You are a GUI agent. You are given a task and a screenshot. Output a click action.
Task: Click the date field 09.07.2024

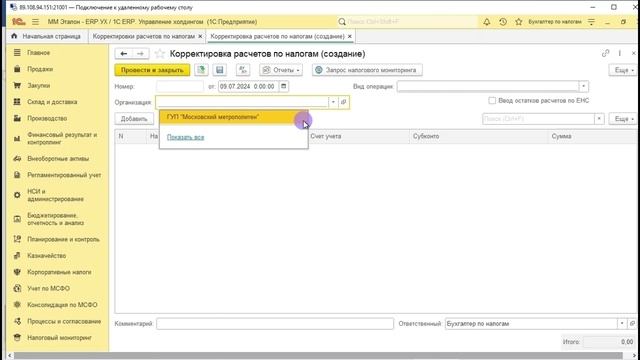[248, 87]
